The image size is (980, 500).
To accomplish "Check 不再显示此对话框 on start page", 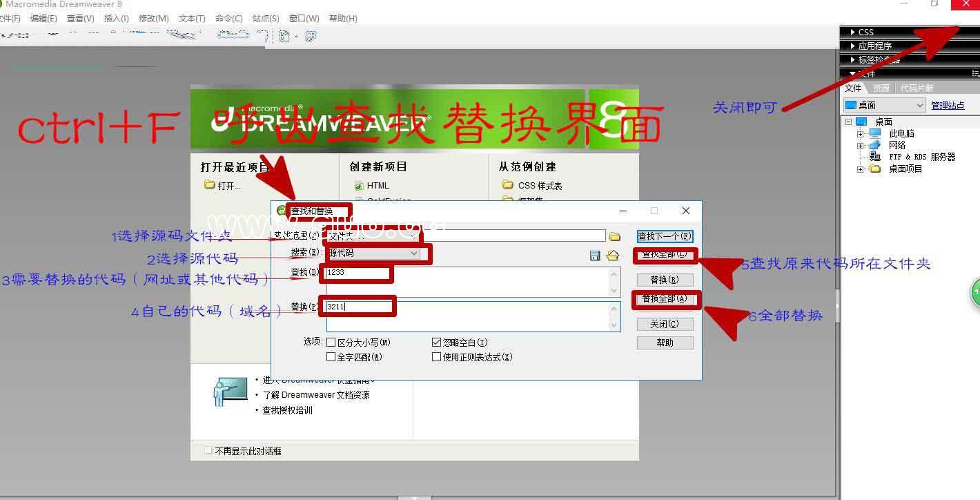I will (208, 451).
